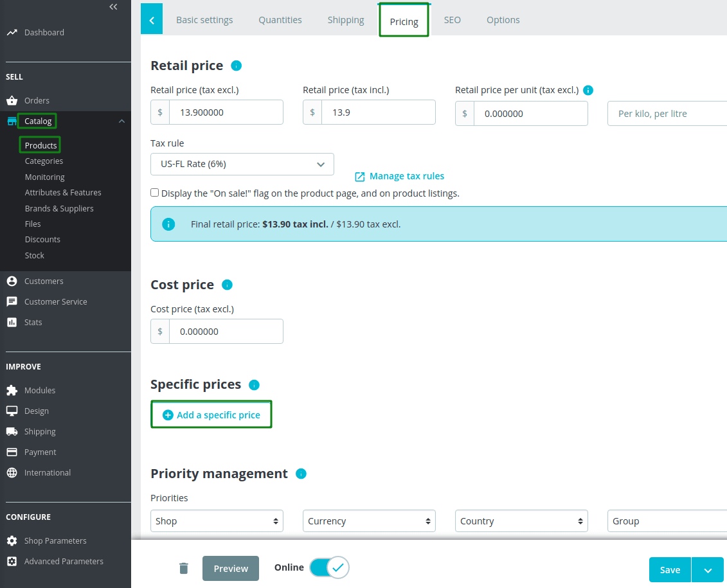
Task: Open the Currency priority dropdown
Action: pos(369,521)
